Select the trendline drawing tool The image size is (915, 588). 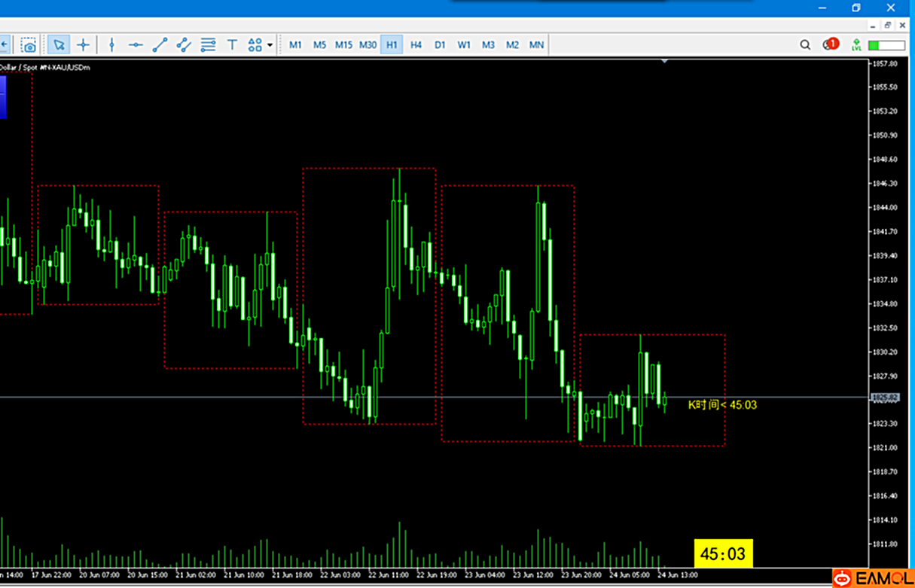(x=160, y=45)
